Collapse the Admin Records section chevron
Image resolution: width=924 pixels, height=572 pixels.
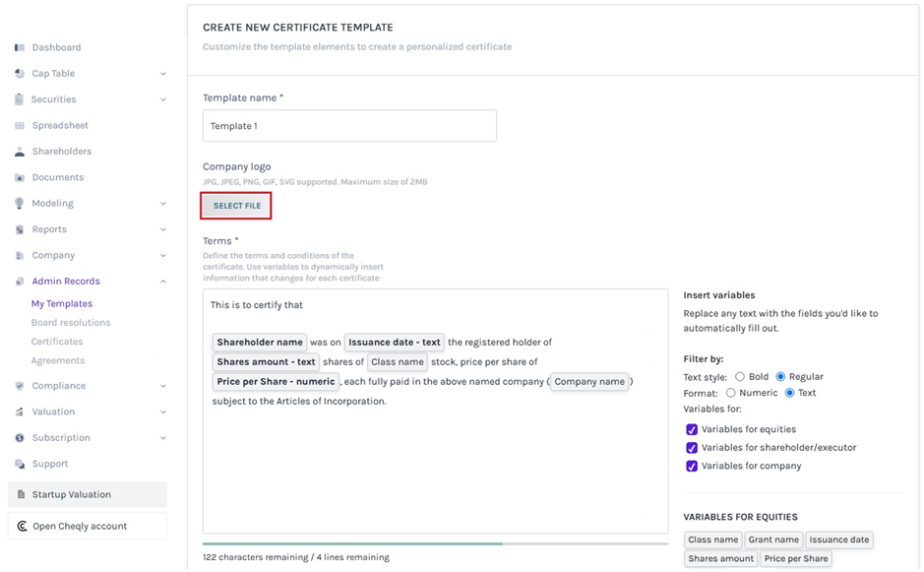tap(163, 282)
